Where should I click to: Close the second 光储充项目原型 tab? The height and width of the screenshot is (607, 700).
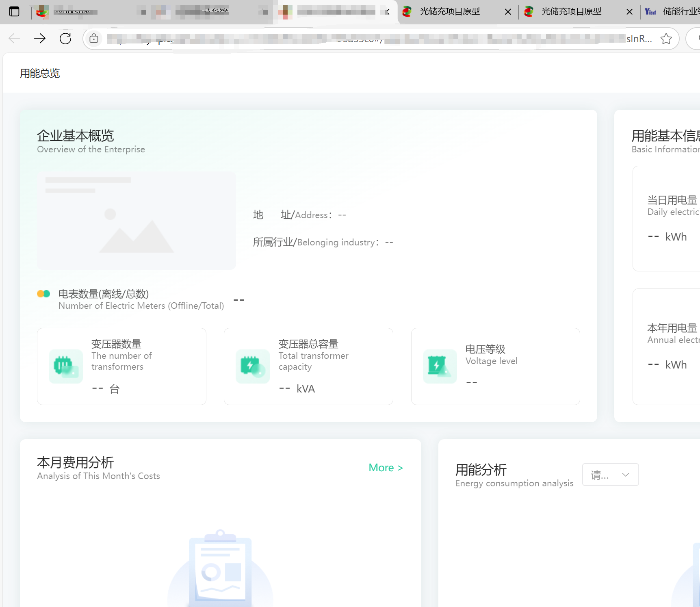point(629,12)
